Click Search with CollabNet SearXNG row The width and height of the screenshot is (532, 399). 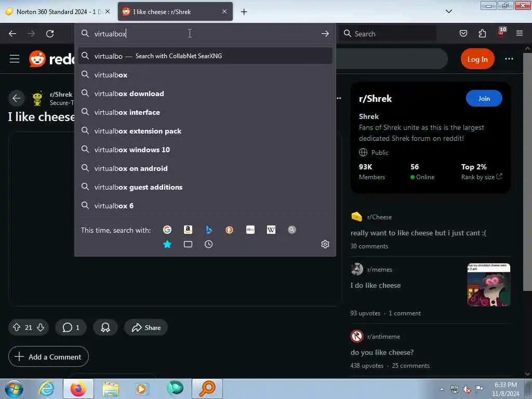point(205,56)
